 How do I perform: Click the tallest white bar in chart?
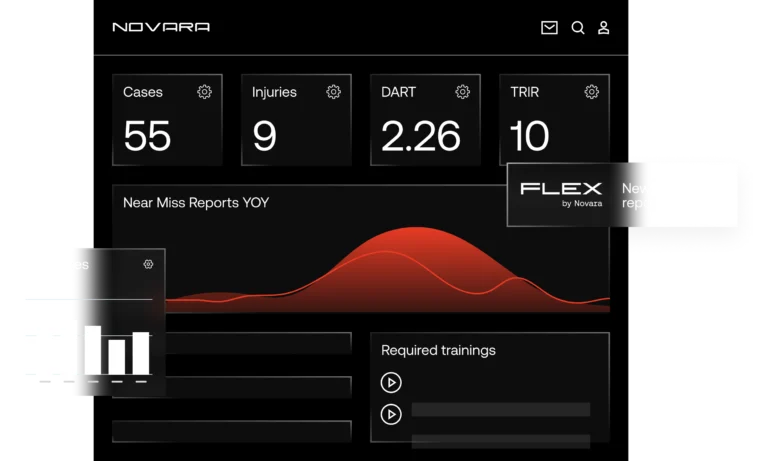point(93,350)
